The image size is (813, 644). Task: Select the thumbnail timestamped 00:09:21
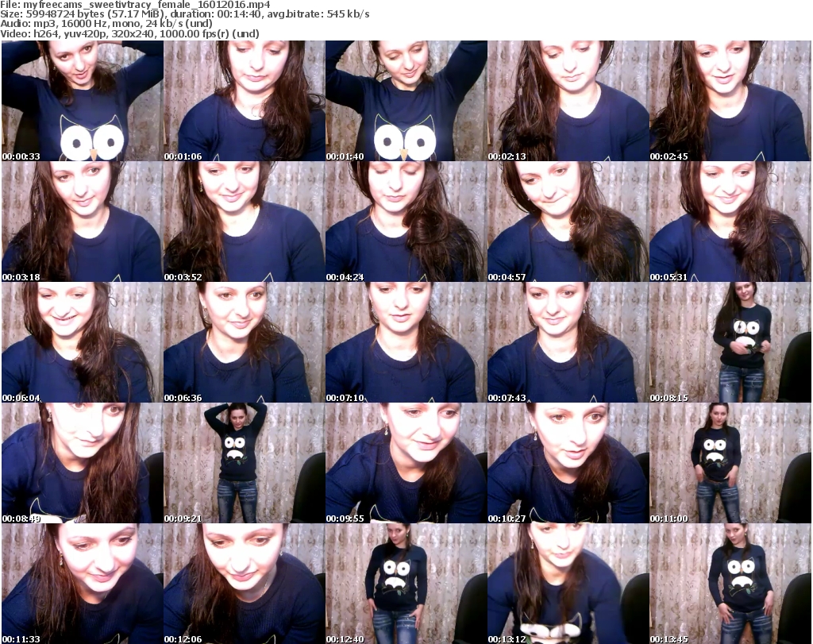(x=245, y=463)
